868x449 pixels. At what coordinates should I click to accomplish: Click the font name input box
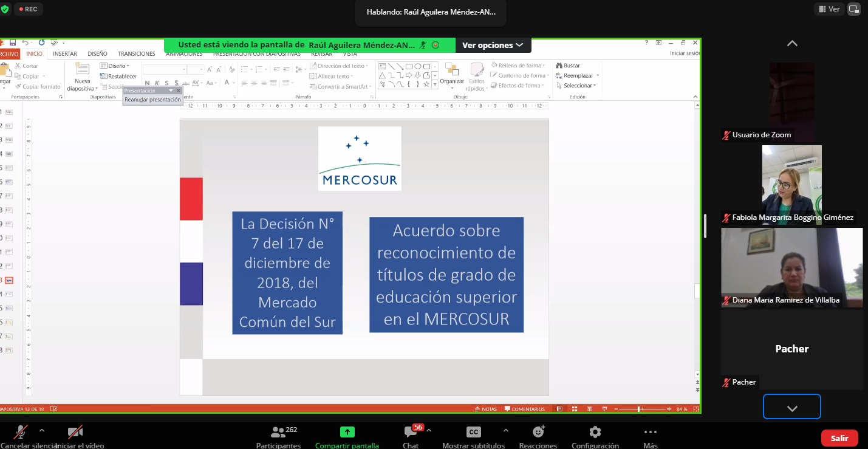pos(164,70)
